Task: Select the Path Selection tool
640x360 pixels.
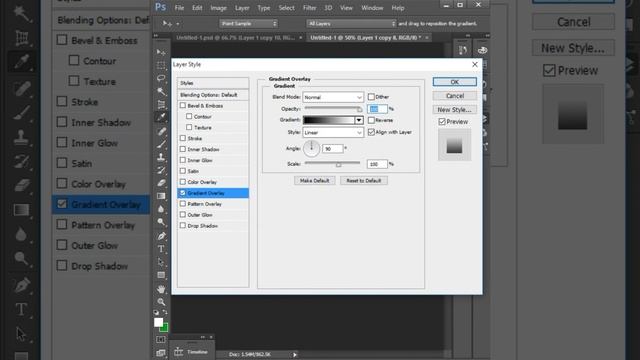Action: 161,262
